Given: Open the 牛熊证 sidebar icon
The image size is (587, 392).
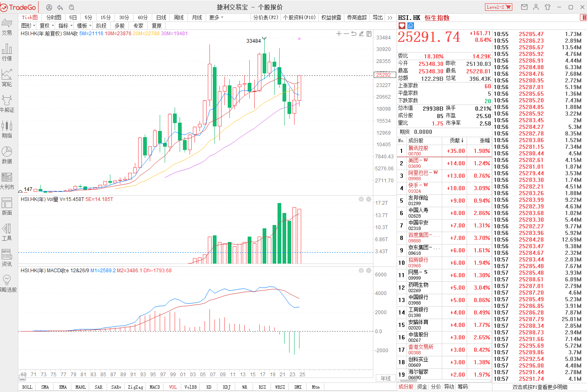Looking at the screenshot, I should 7,104.
